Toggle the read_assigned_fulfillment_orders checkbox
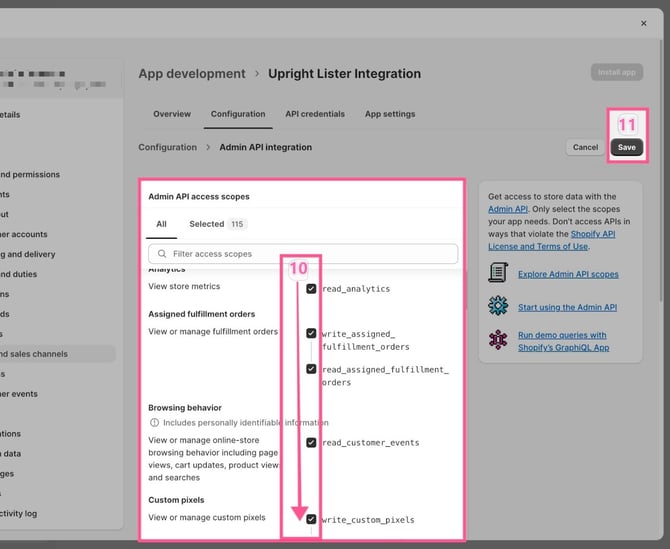Screen dimensions: 670x549 pyautogui.click(x=312, y=369)
